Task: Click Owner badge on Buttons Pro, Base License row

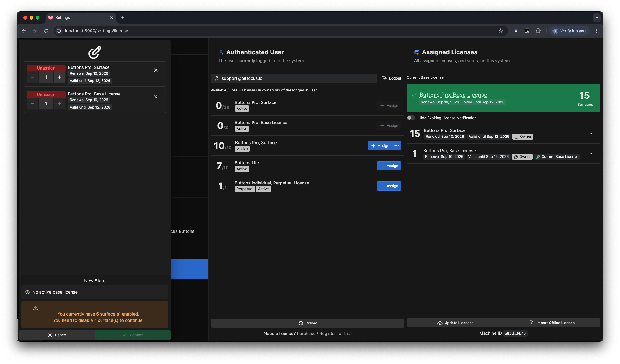Action: 522,157
